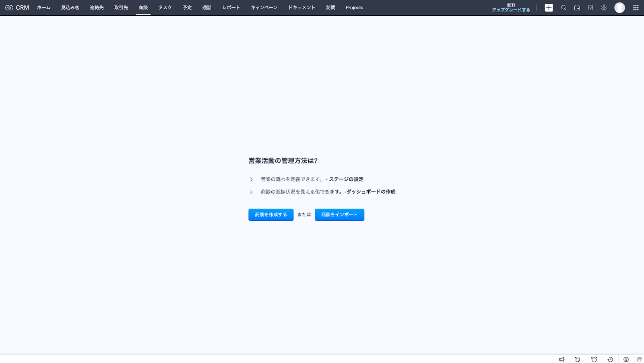Switch to the 連絡先 tab
Image resolution: width=644 pixels, height=363 pixels.
97,8
